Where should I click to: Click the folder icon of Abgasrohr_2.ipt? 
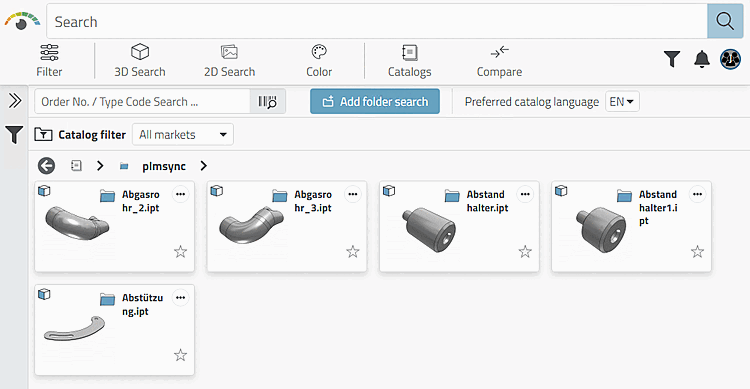(x=108, y=196)
